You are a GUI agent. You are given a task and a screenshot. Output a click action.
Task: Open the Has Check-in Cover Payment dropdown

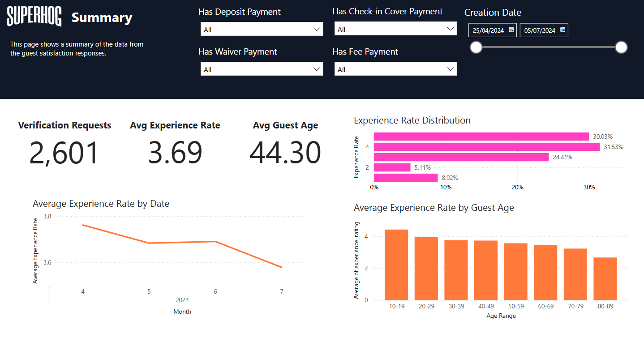(395, 29)
